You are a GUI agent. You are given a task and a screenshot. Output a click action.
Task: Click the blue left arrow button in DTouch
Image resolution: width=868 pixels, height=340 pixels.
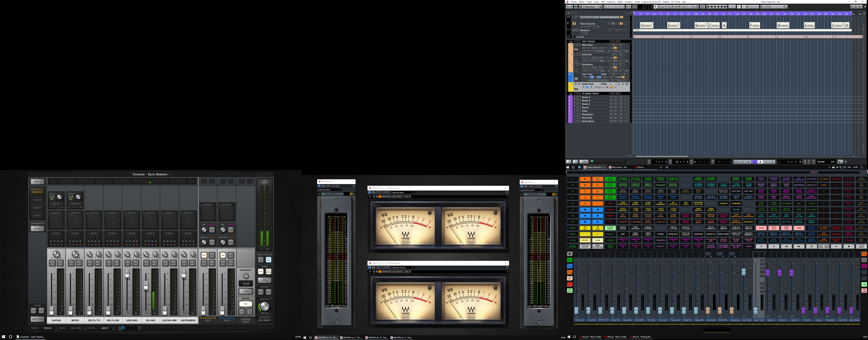[585, 216]
